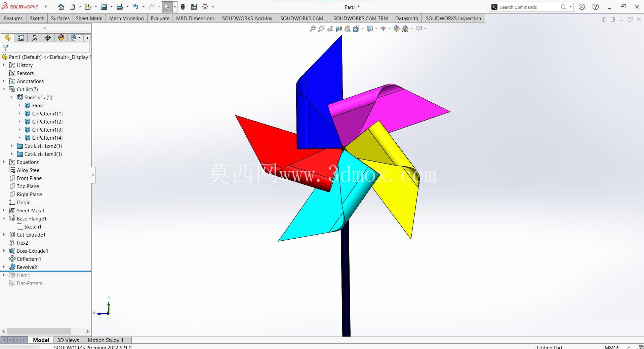Open PropertyManager tab

pos(21,38)
